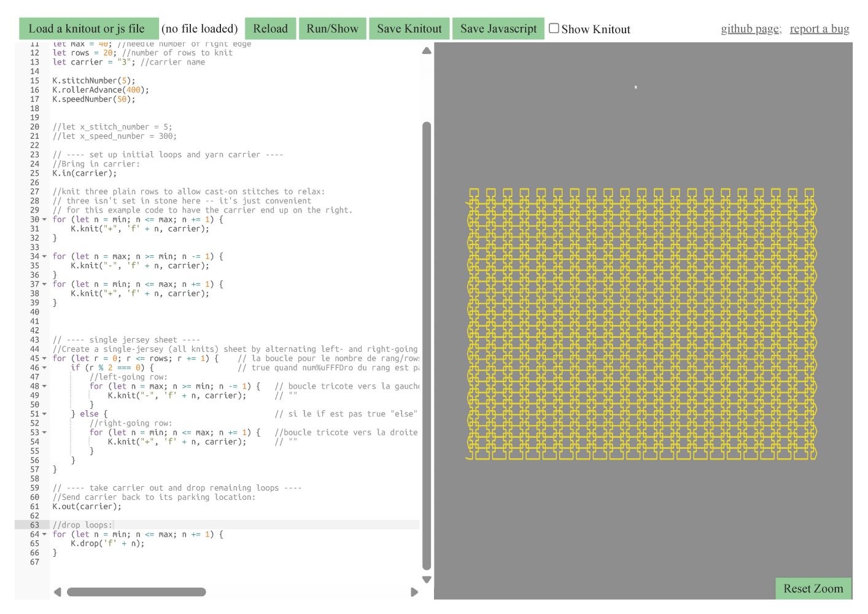Click Save Javascript button

coord(498,29)
